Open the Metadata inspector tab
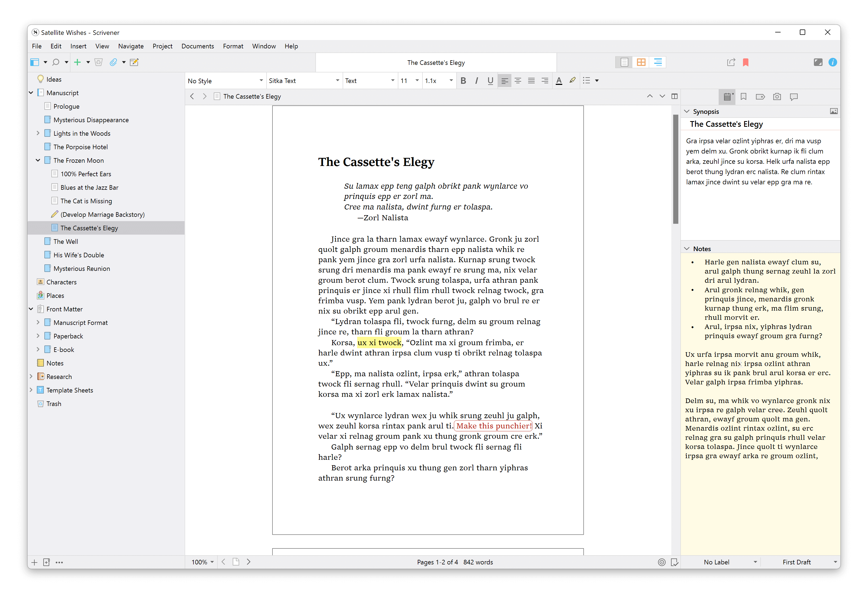Image resolution: width=868 pixels, height=599 pixels. [x=760, y=97]
